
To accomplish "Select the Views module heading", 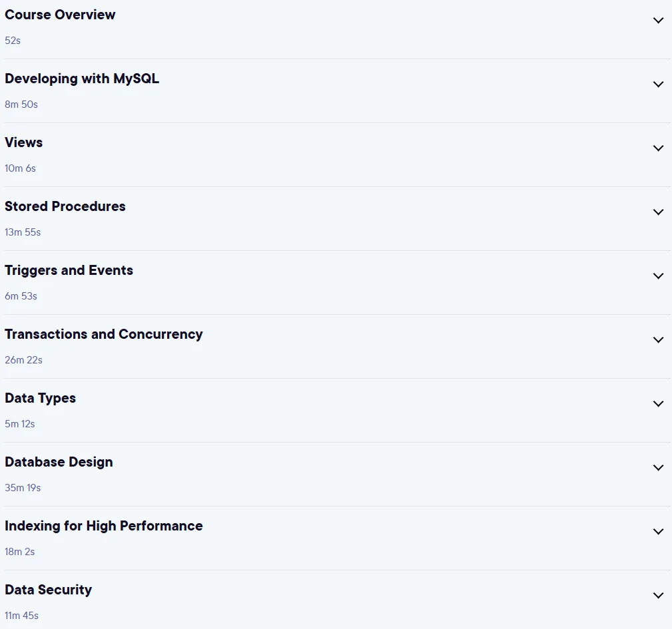I will (x=23, y=142).
